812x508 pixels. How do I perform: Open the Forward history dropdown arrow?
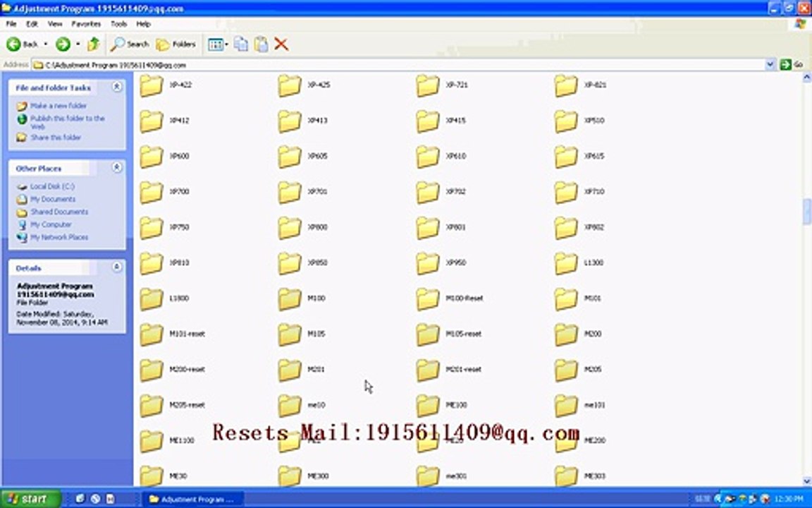78,44
